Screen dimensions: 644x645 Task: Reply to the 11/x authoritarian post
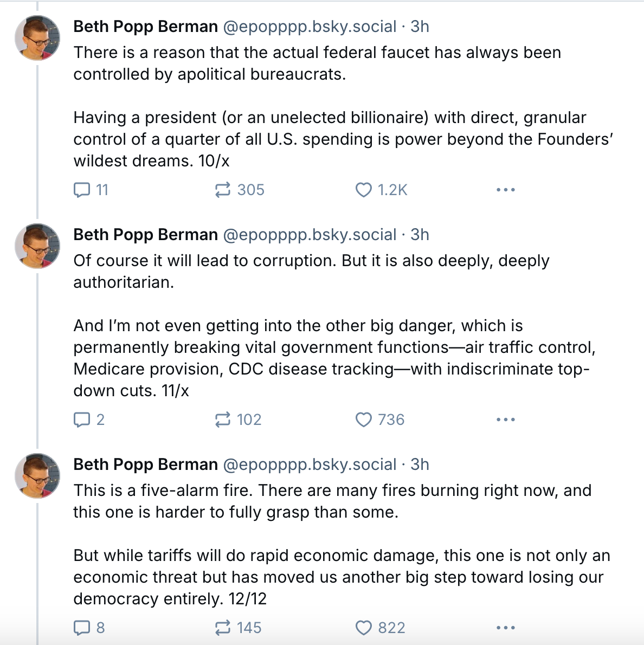pos(82,420)
